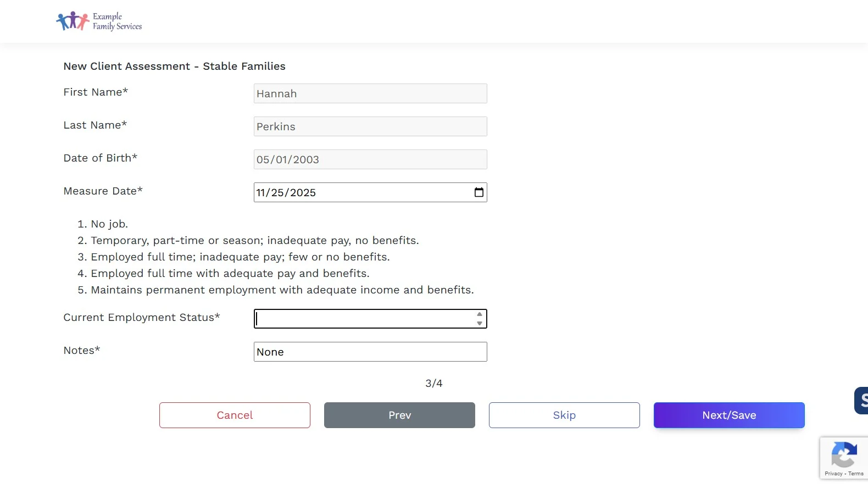The height and width of the screenshot is (488, 868).
Task: Open the reCAPTCHA Terms link
Action: [856, 474]
